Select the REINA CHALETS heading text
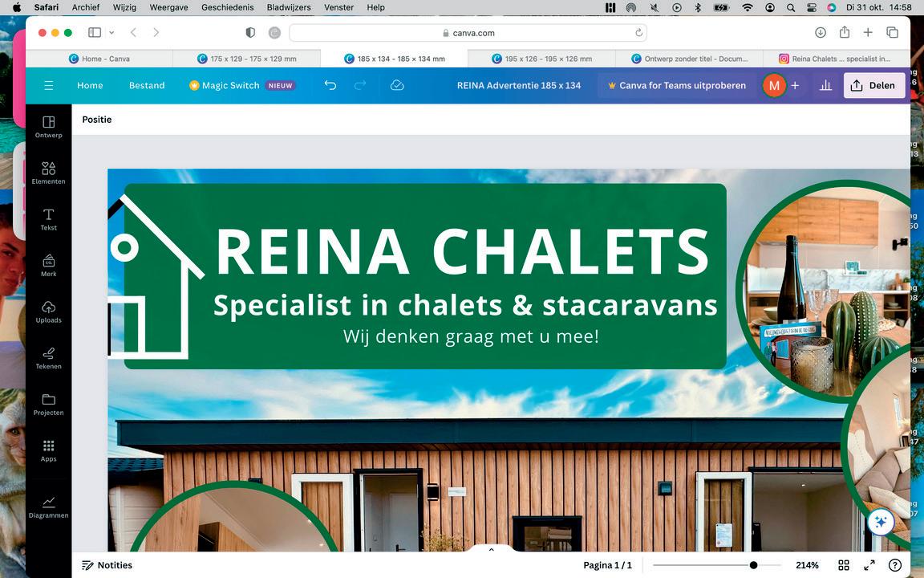924x578 pixels. click(x=463, y=252)
